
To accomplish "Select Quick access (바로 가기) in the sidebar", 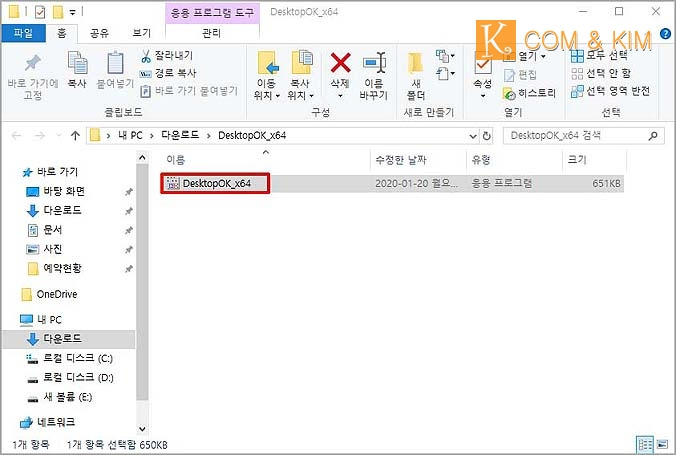I will [50, 172].
